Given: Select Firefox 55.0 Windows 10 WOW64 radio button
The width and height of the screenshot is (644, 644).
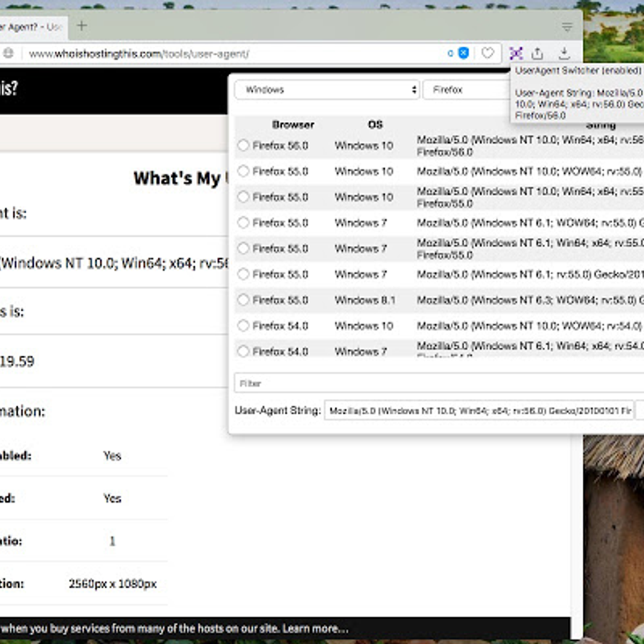Looking at the screenshot, I should click(x=244, y=171).
